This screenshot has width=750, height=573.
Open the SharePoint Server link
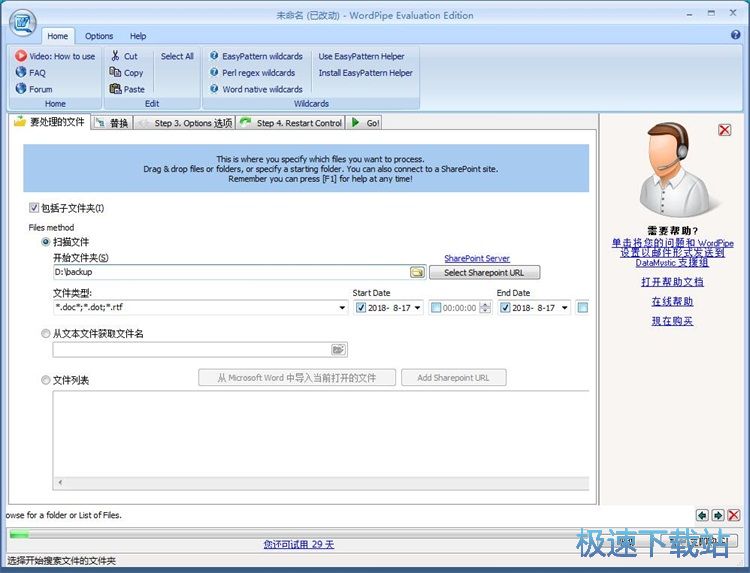(477, 258)
